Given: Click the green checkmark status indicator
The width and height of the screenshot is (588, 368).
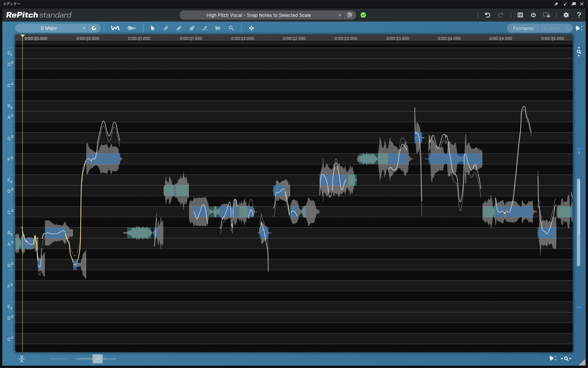Looking at the screenshot, I should [x=363, y=15].
